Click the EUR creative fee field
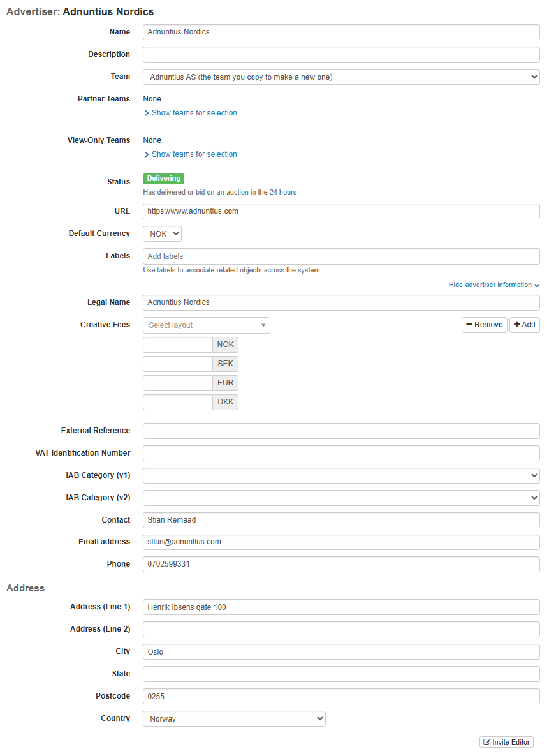This screenshot has width=549, height=756. coord(178,383)
